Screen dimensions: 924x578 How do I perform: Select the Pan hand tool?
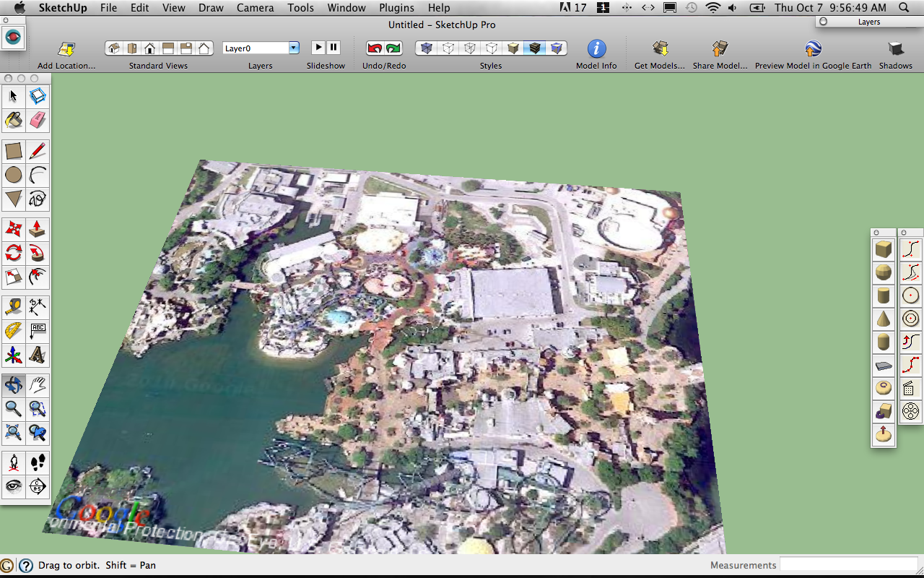click(37, 385)
